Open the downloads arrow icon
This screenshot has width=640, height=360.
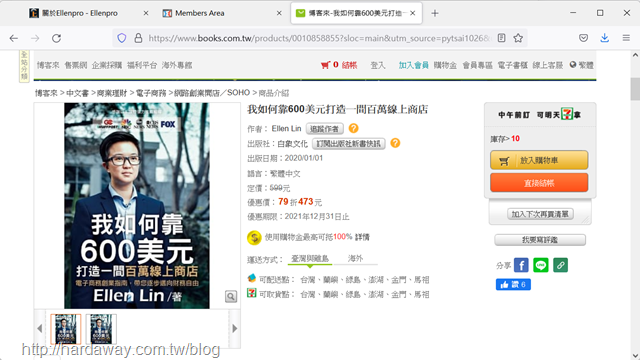[x=605, y=38]
